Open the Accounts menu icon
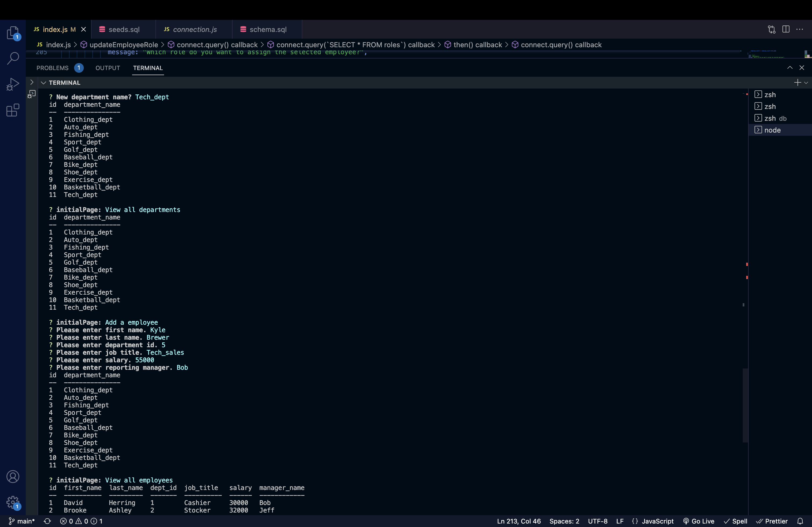Screen dimensions: 812x527 (13, 476)
